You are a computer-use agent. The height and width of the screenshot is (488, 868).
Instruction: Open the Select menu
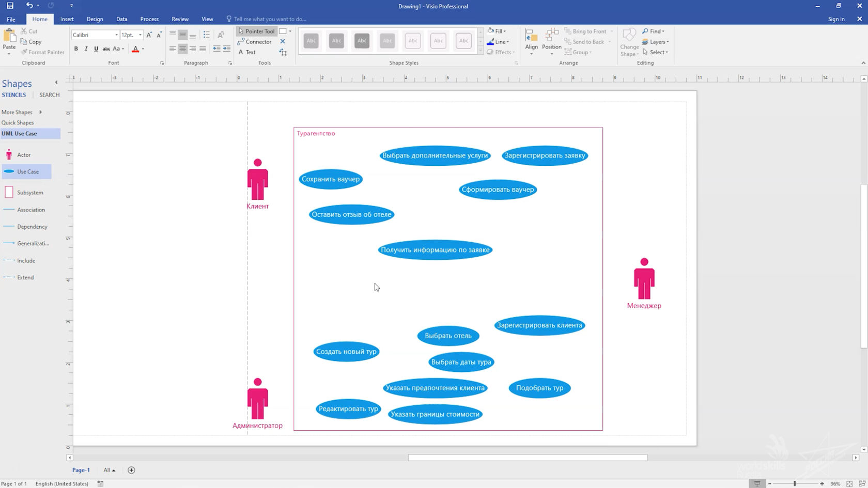point(656,52)
